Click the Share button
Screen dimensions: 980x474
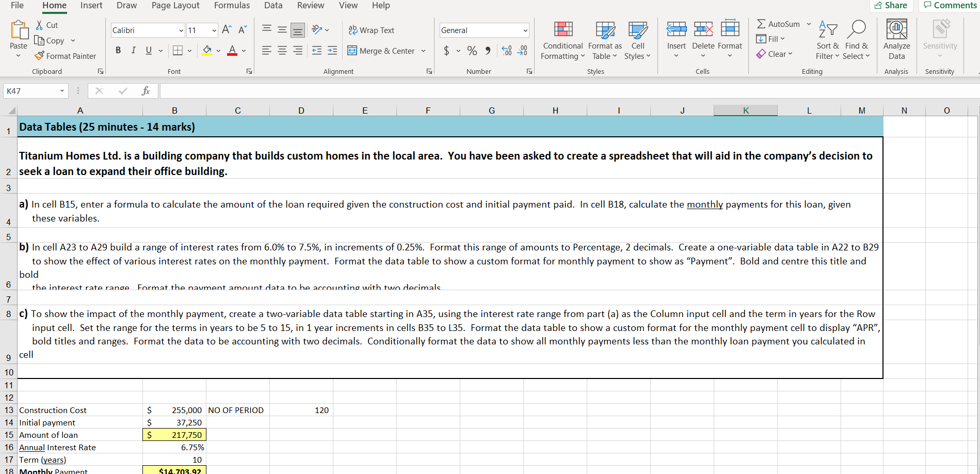pyautogui.click(x=891, y=6)
